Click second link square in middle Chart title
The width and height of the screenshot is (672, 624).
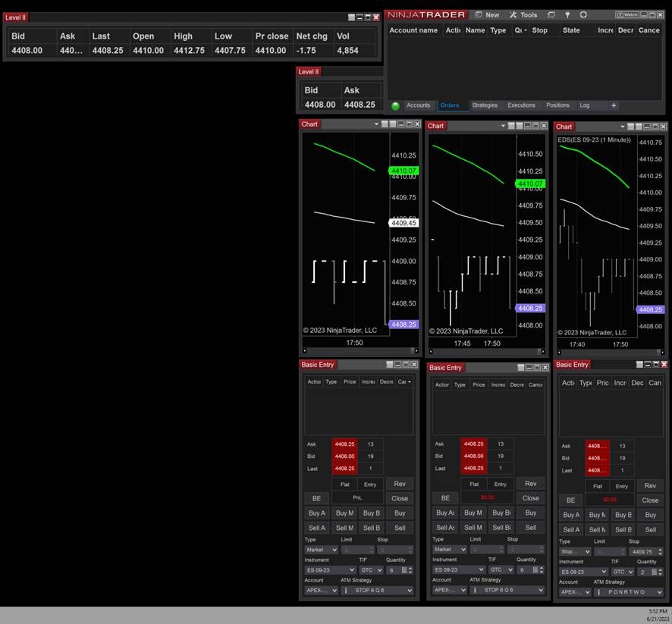519,126
